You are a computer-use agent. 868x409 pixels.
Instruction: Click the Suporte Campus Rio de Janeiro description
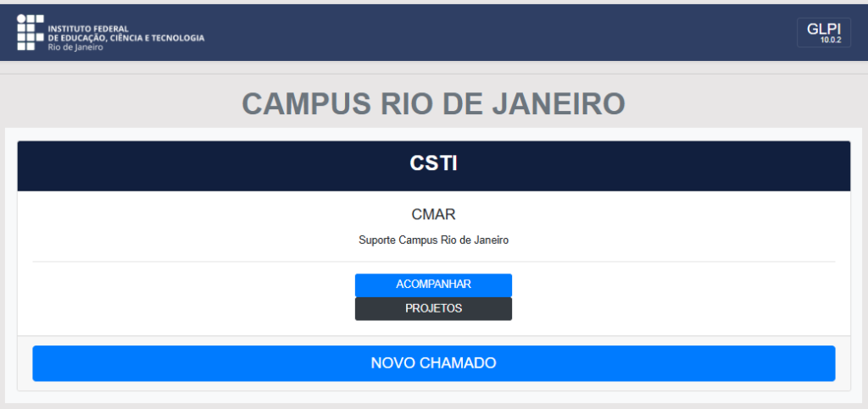(433, 240)
